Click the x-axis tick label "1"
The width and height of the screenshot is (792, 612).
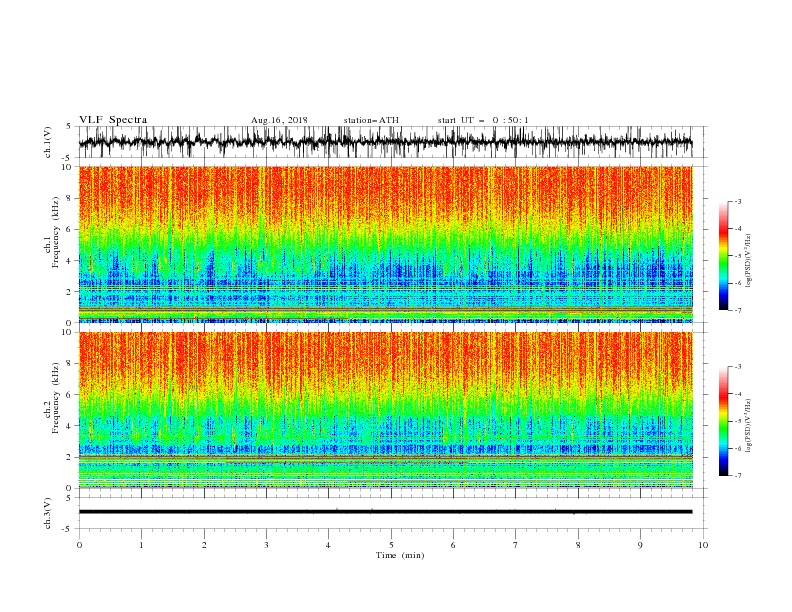click(x=141, y=545)
